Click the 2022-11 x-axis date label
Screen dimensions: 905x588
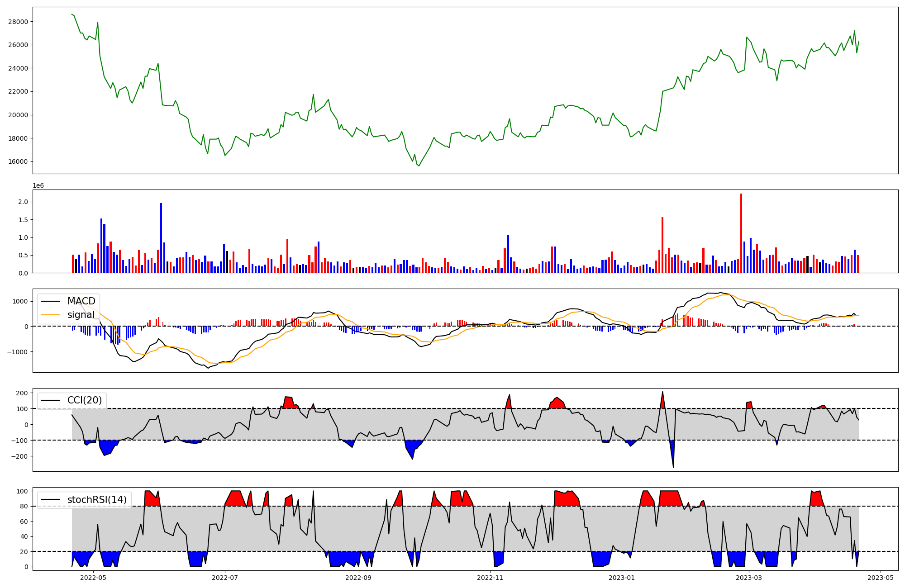click(x=490, y=578)
